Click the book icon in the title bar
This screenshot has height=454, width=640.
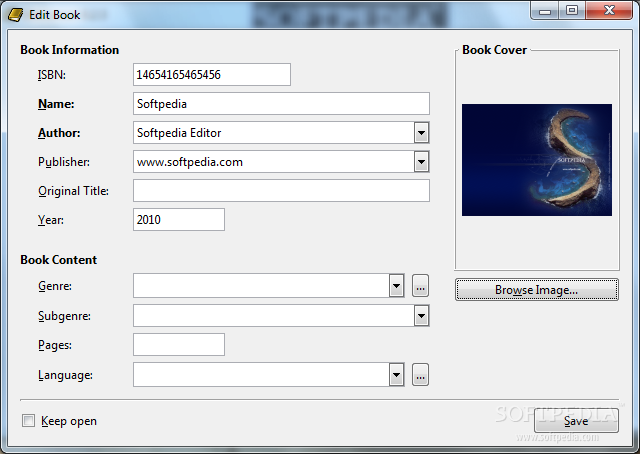point(16,15)
